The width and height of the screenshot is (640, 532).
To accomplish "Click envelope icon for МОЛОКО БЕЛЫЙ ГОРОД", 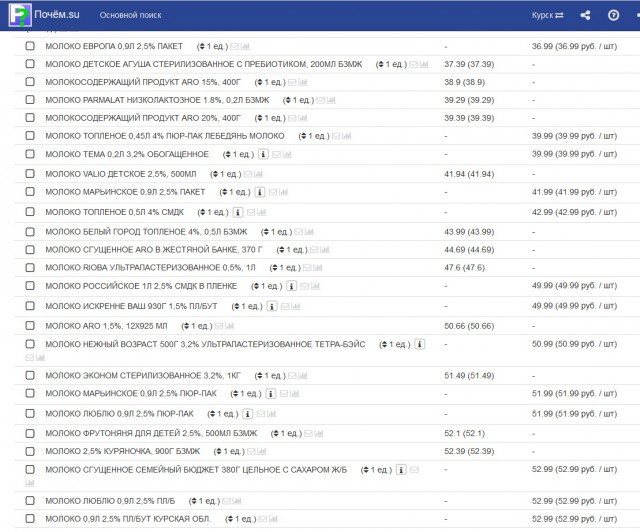I will [298, 232].
